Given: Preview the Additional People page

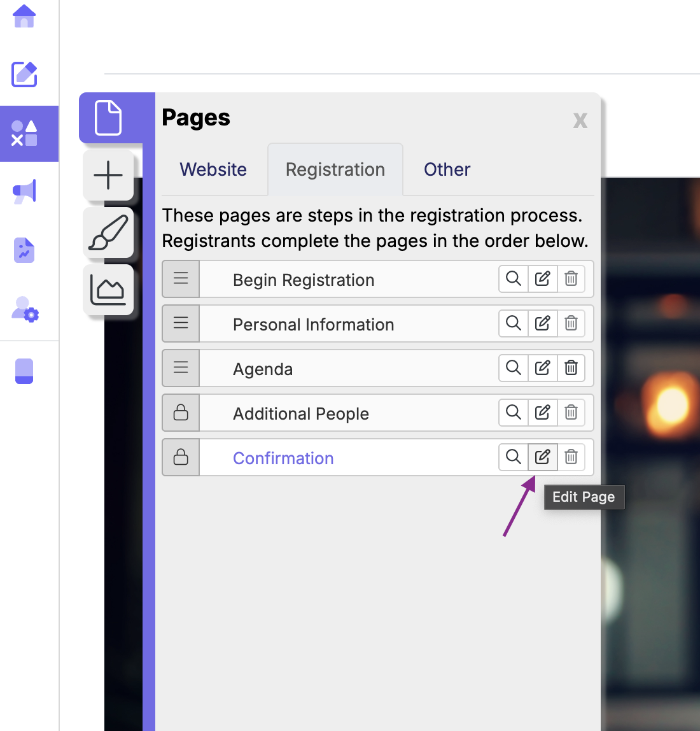Looking at the screenshot, I should point(513,412).
